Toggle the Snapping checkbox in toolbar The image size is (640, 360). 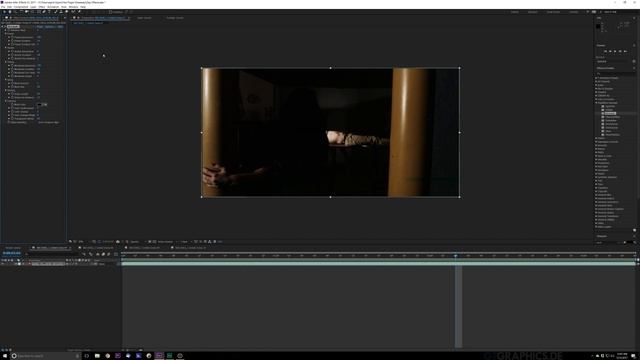point(110,12)
